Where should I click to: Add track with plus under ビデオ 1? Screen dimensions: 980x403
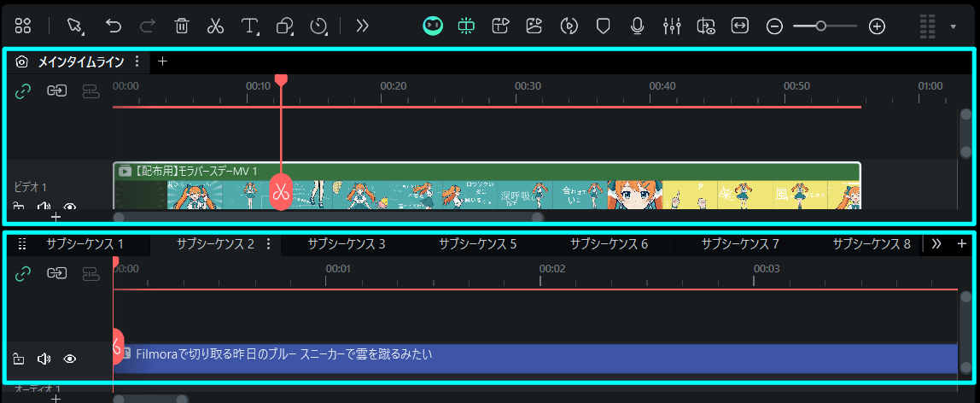tap(55, 217)
